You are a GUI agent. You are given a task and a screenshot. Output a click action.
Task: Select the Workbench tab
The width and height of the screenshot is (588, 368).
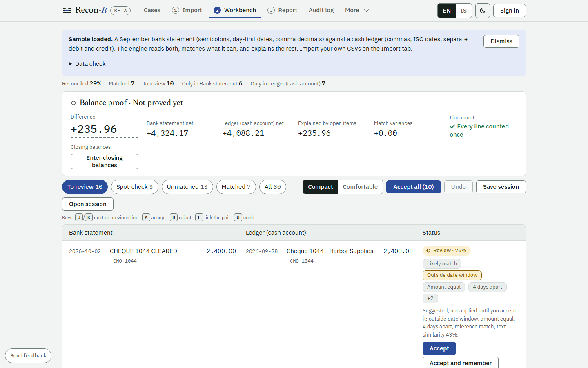click(235, 11)
